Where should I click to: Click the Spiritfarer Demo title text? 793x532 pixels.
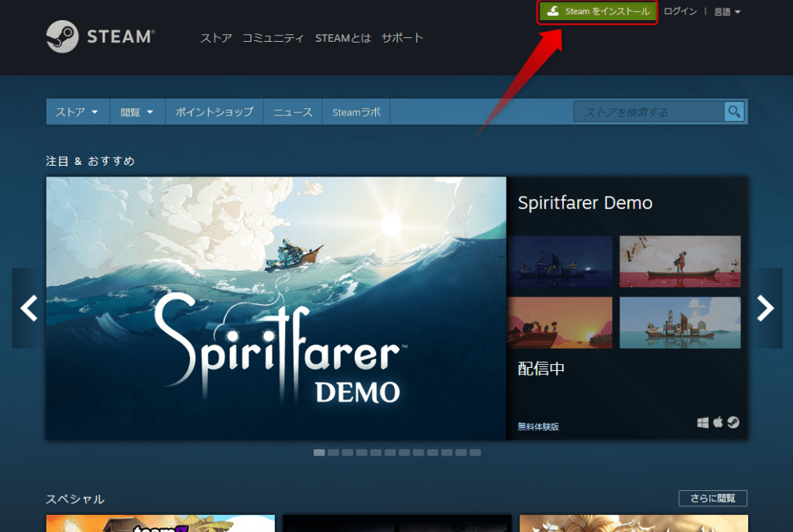click(585, 203)
